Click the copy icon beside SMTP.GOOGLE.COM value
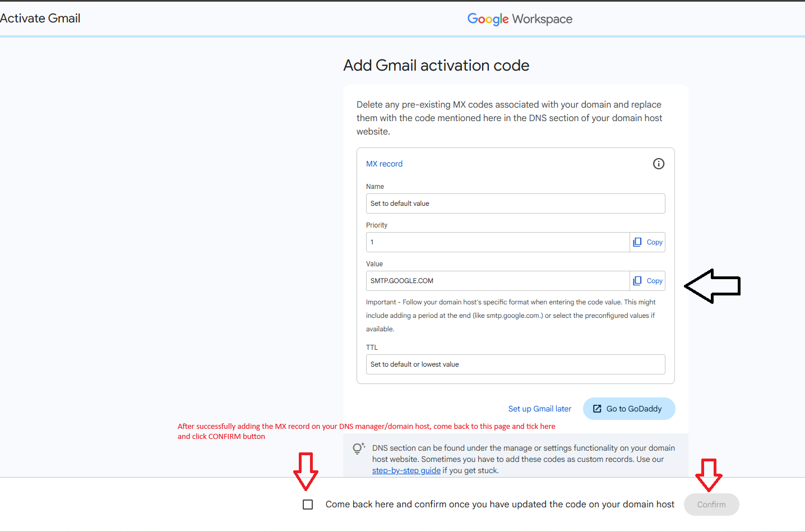 (x=637, y=281)
